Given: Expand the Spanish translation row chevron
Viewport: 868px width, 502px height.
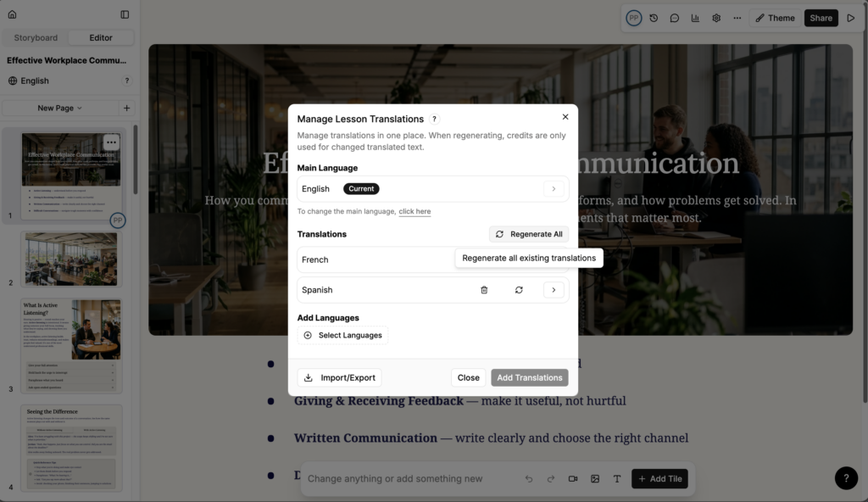Looking at the screenshot, I should 554,290.
